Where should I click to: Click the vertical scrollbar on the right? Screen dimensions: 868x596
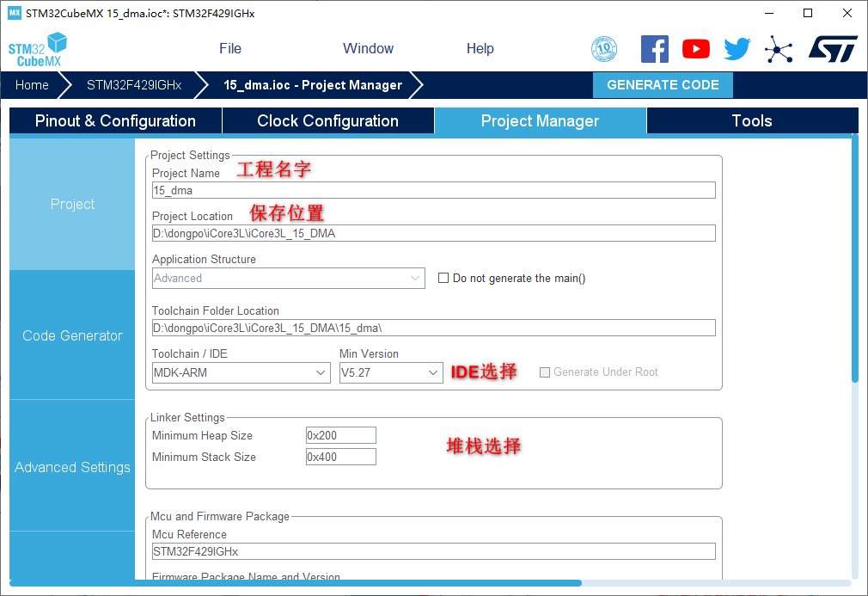point(854,258)
